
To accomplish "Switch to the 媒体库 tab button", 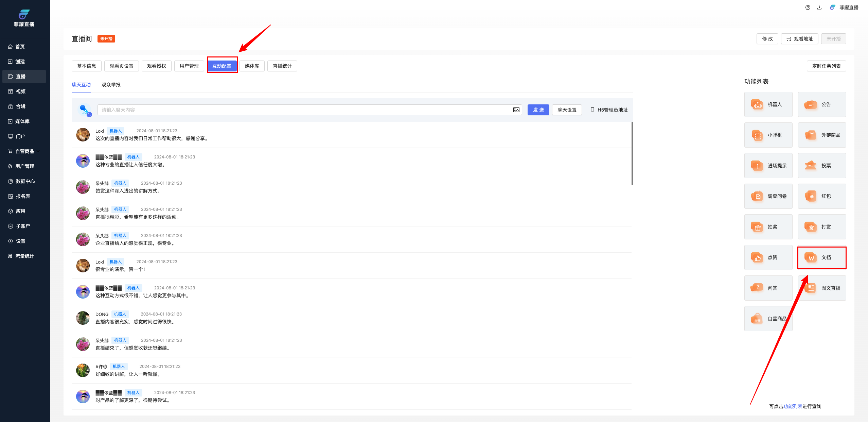I will point(252,66).
